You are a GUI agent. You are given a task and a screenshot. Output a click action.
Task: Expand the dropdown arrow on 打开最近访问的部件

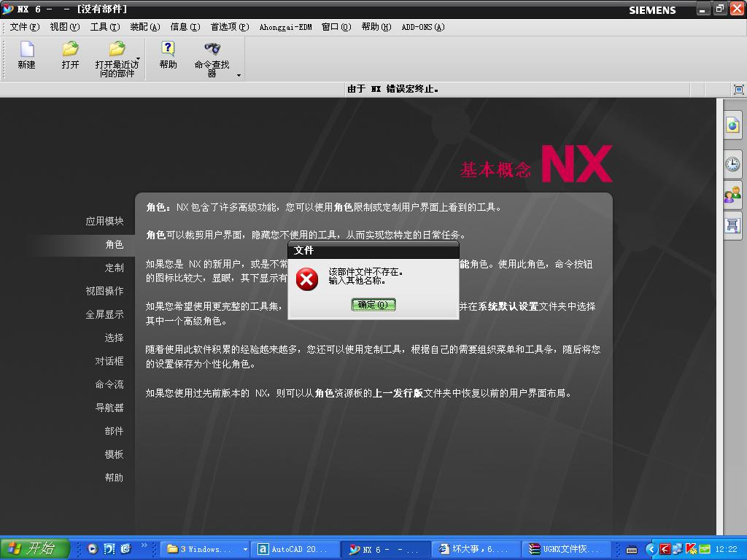tap(139, 59)
